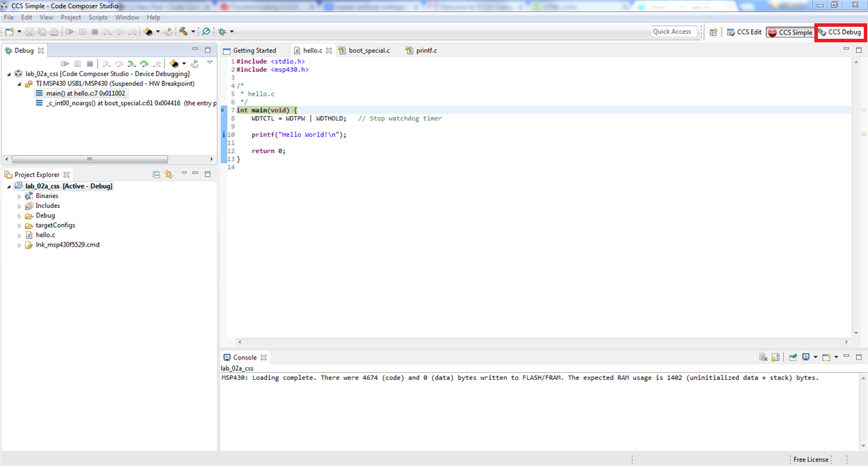This screenshot has width=868, height=466.
Task: Open the Debug view menu triangle
Action: [210, 62]
